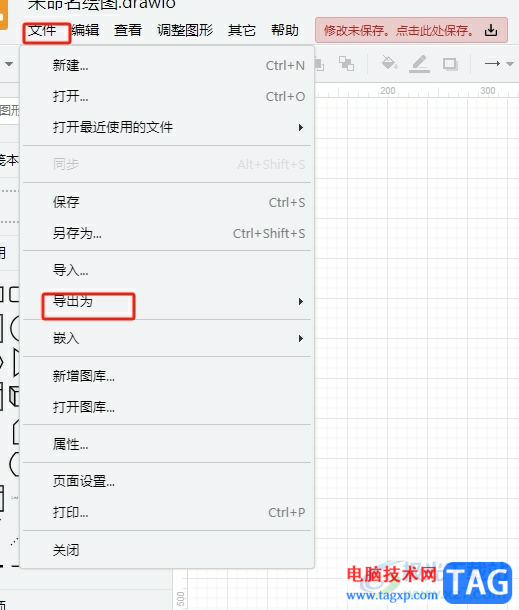Choose 新建... from the file menu
The height and width of the screenshot is (610, 519).
(167, 65)
